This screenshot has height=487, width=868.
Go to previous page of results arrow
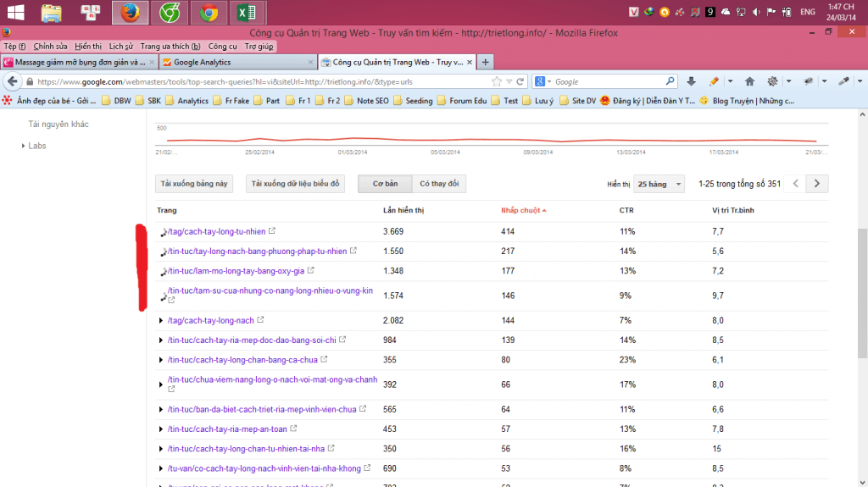[795, 184]
